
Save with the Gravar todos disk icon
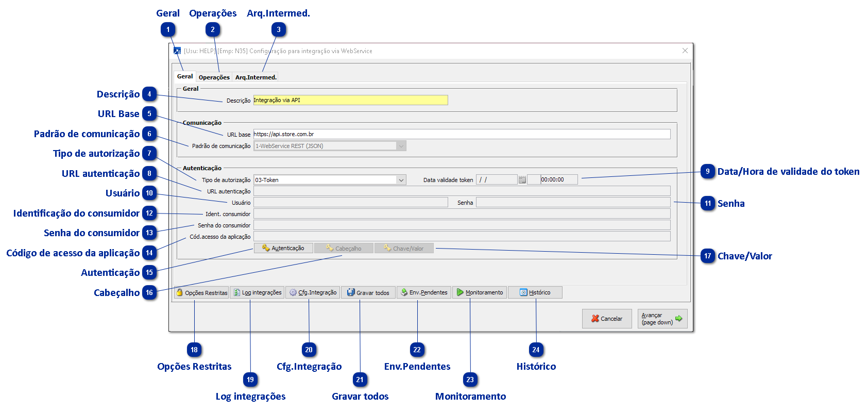pyautogui.click(x=368, y=292)
